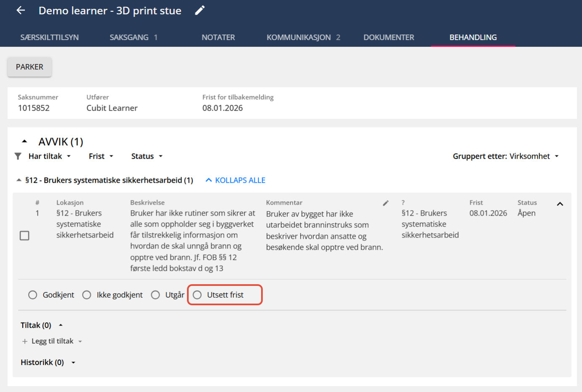Open the Status filter dropdown
This screenshot has height=392, width=582.
click(147, 156)
